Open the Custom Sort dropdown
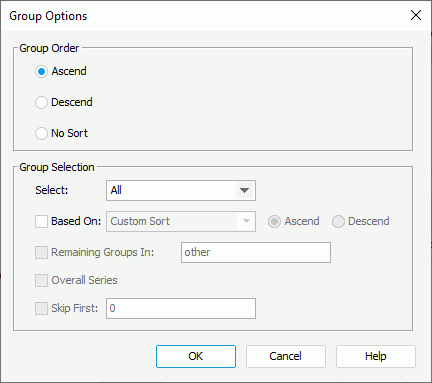432x383 pixels. 181,221
